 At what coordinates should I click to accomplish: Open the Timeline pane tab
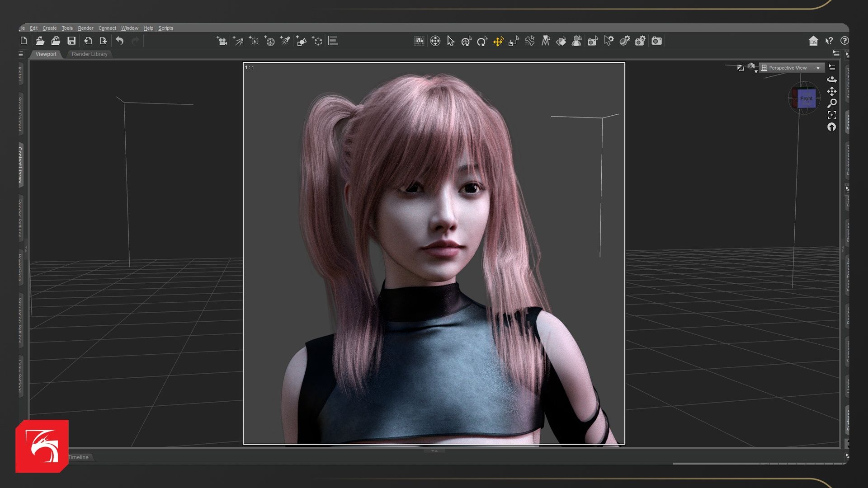tap(78, 457)
